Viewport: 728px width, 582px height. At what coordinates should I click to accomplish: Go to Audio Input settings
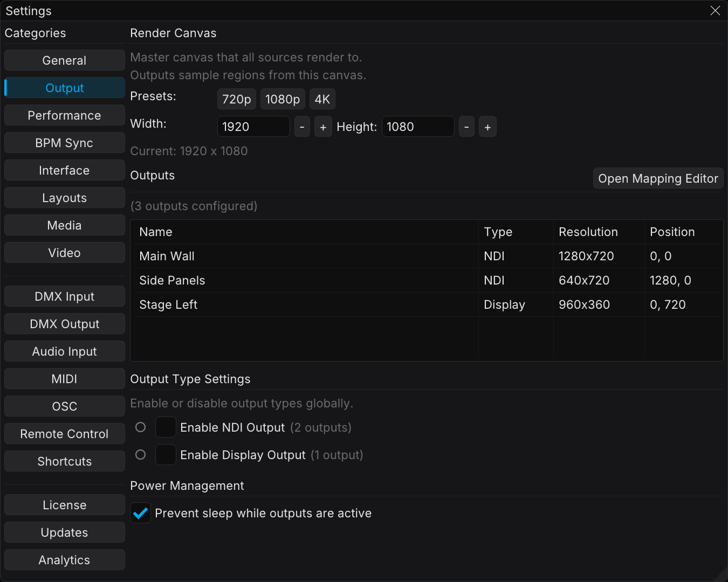(x=65, y=351)
